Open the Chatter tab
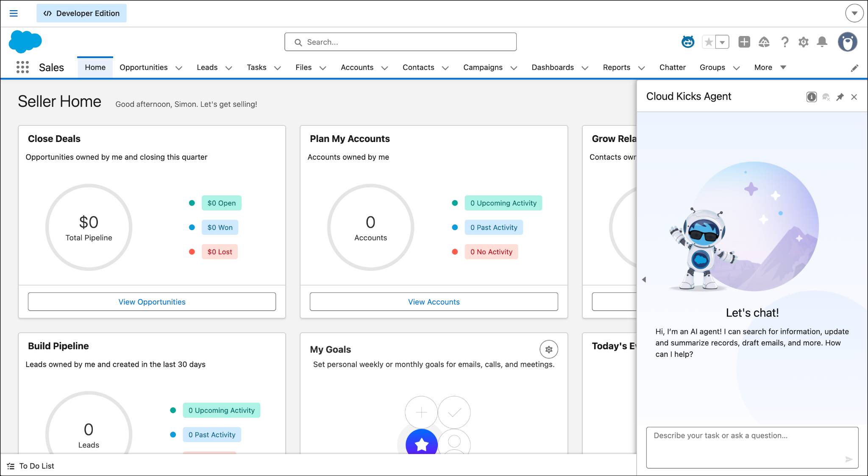Screen dimensions: 868x476 coord(672,67)
